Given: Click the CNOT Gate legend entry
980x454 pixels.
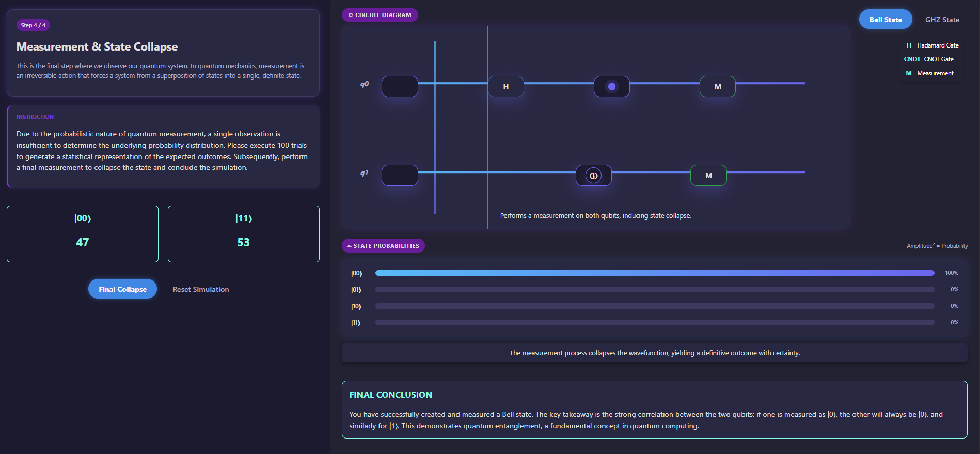Looking at the screenshot, I should tap(928, 59).
